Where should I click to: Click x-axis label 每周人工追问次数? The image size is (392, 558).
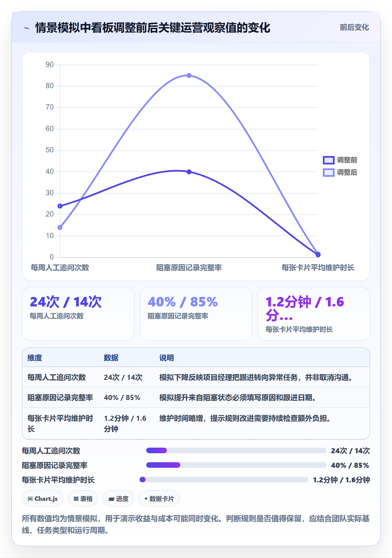pyautogui.click(x=60, y=268)
